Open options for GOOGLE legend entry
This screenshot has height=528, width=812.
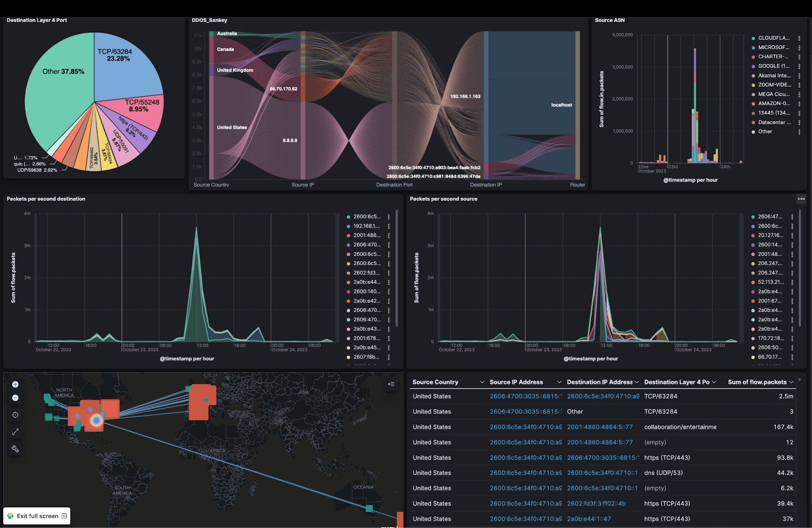coord(799,66)
